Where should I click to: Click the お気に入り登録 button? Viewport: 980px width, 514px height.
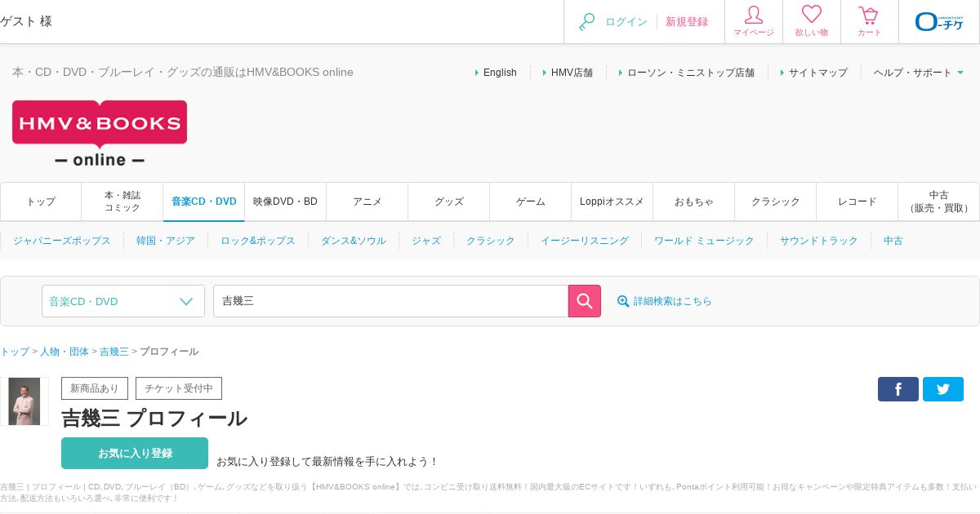pyautogui.click(x=135, y=453)
